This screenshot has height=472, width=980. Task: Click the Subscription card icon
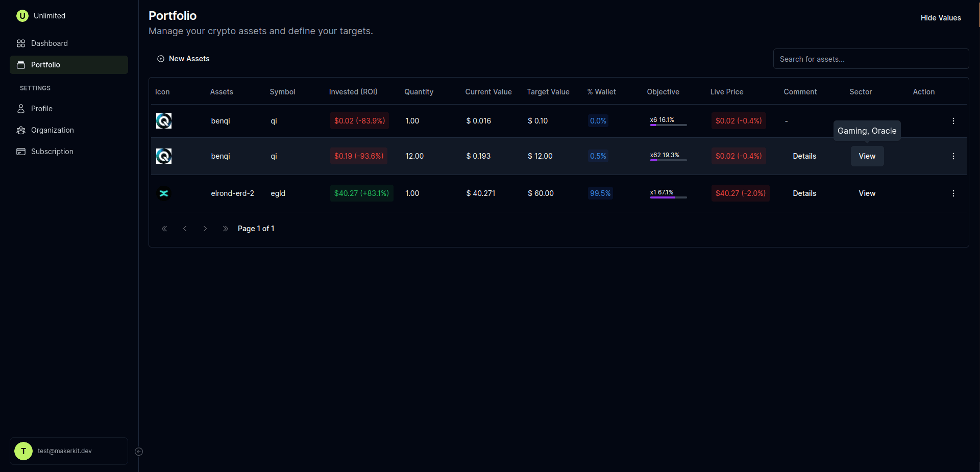[x=21, y=152]
